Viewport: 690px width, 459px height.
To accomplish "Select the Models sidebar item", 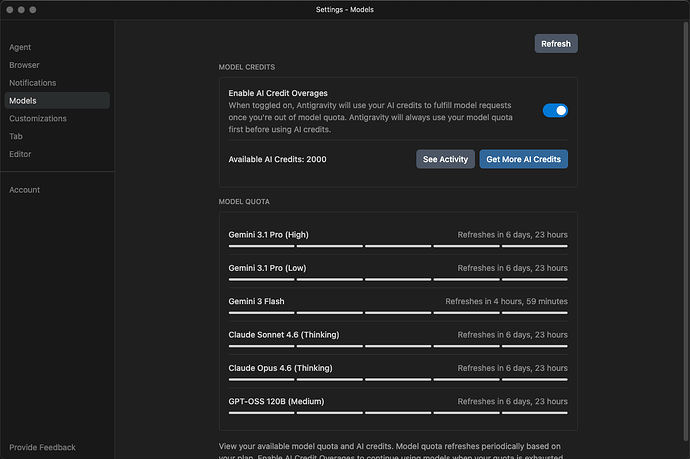I will tap(23, 101).
